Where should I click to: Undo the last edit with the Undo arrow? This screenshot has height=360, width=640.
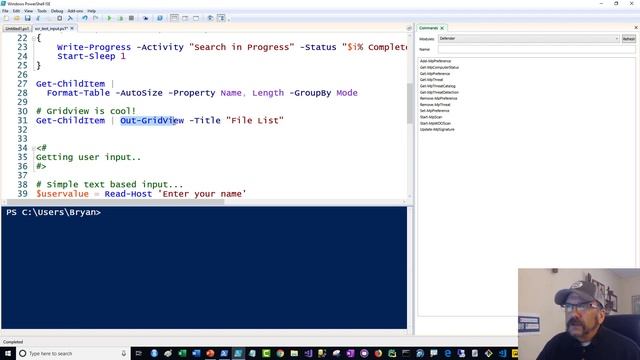coord(84,18)
